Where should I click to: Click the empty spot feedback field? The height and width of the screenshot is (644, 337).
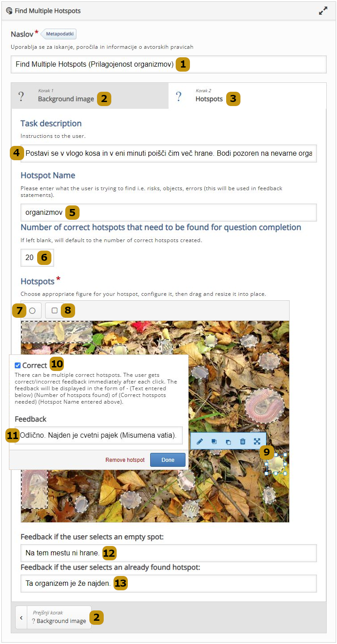pos(168,553)
